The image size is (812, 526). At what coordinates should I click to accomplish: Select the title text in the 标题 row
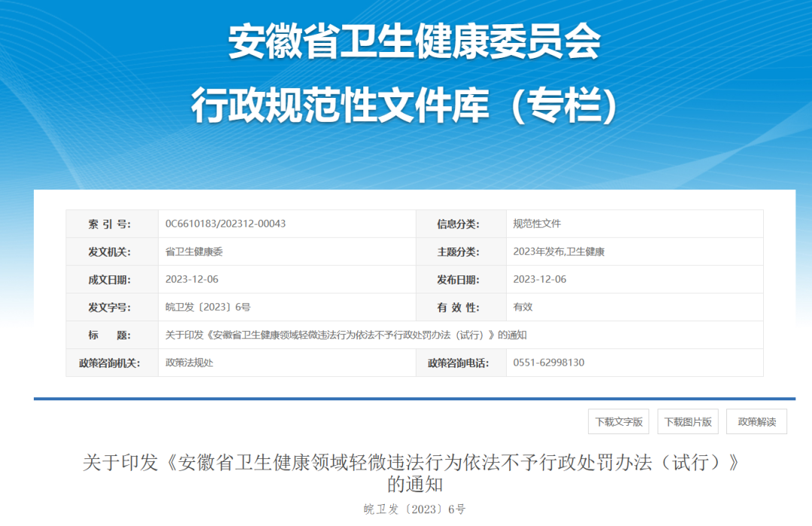point(346,335)
